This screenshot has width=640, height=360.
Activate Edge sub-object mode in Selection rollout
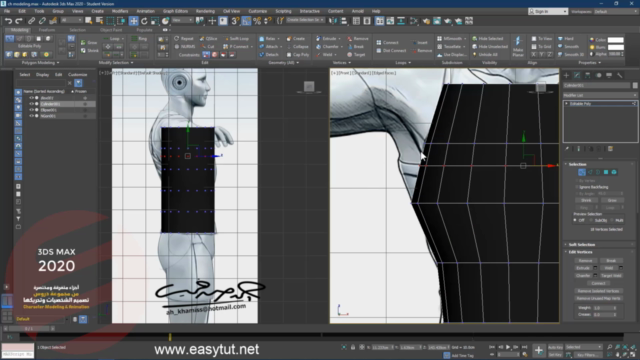pos(590,172)
